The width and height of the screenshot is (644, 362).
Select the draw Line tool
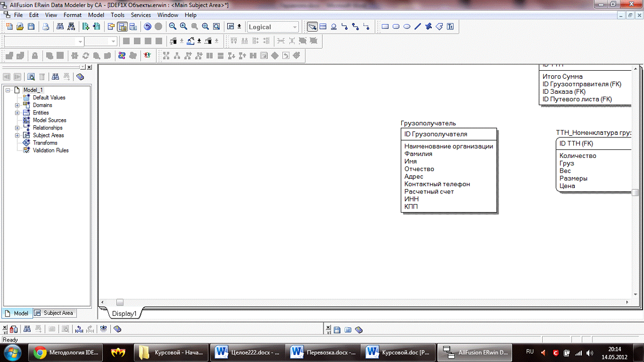pos(417,27)
